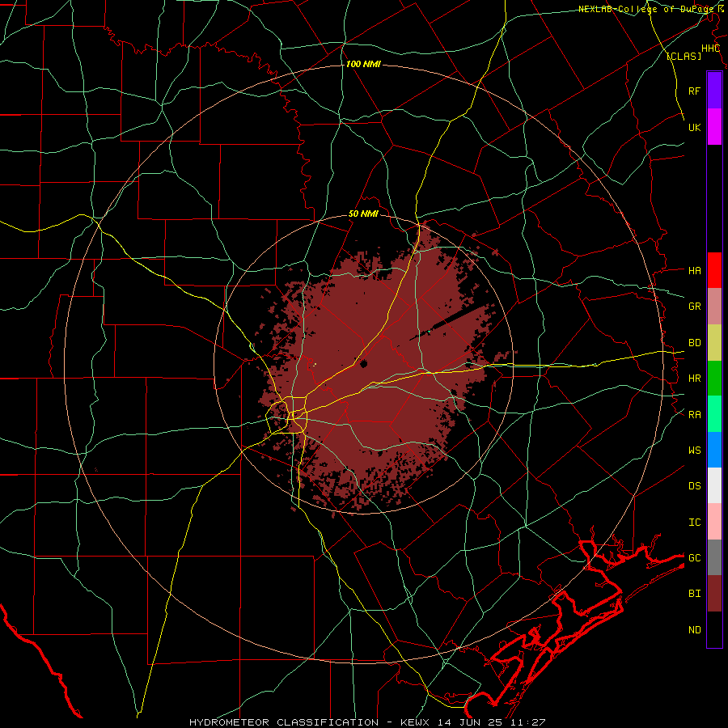
Task: Click the RA legend label
Action: 694,415
